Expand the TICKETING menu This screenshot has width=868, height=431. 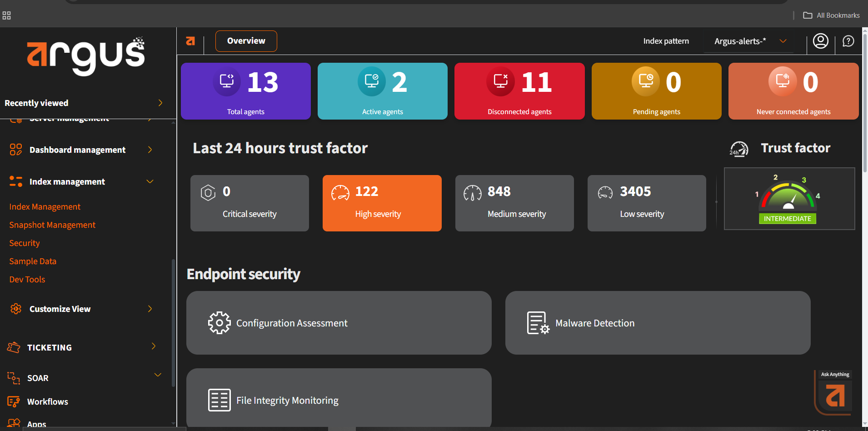[x=154, y=346]
